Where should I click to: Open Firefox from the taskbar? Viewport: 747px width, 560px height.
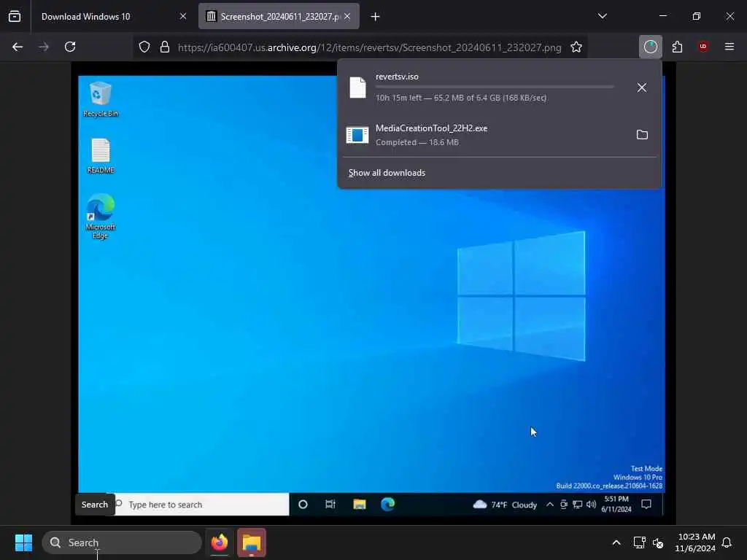pyautogui.click(x=220, y=542)
